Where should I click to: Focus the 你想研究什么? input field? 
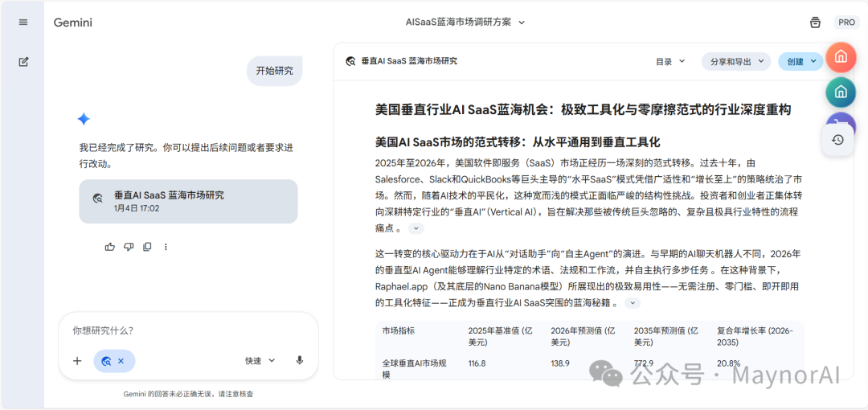click(x=188, y=330)
